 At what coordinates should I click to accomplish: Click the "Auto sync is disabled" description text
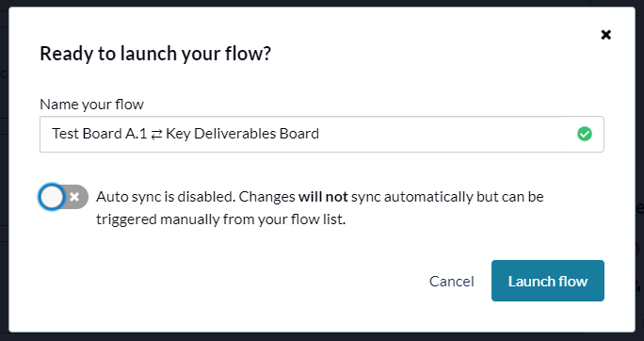[x=166, y=197]
